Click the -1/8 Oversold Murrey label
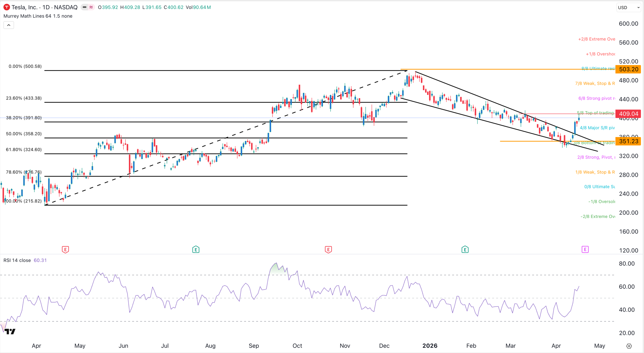This screenshot has width=644, height=353. pyautogui.click(x=601, y=202)
